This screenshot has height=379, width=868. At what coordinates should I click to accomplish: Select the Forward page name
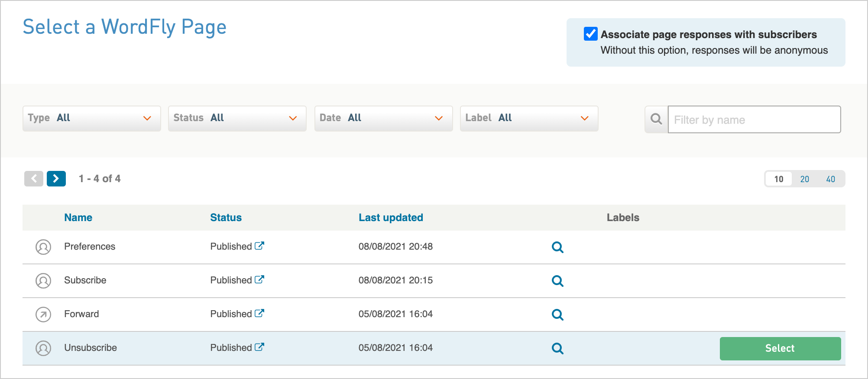[x=81, y=314]
